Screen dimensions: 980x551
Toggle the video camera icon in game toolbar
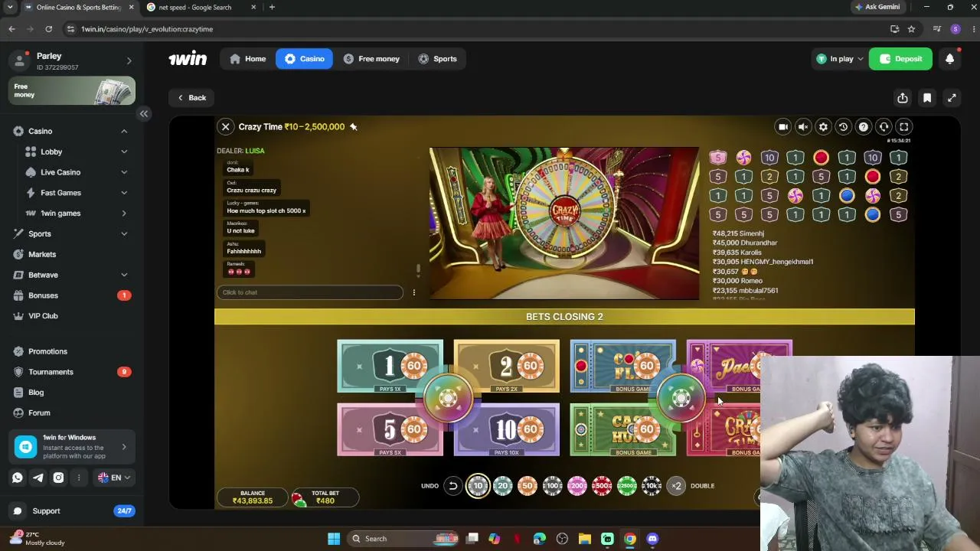782,127
